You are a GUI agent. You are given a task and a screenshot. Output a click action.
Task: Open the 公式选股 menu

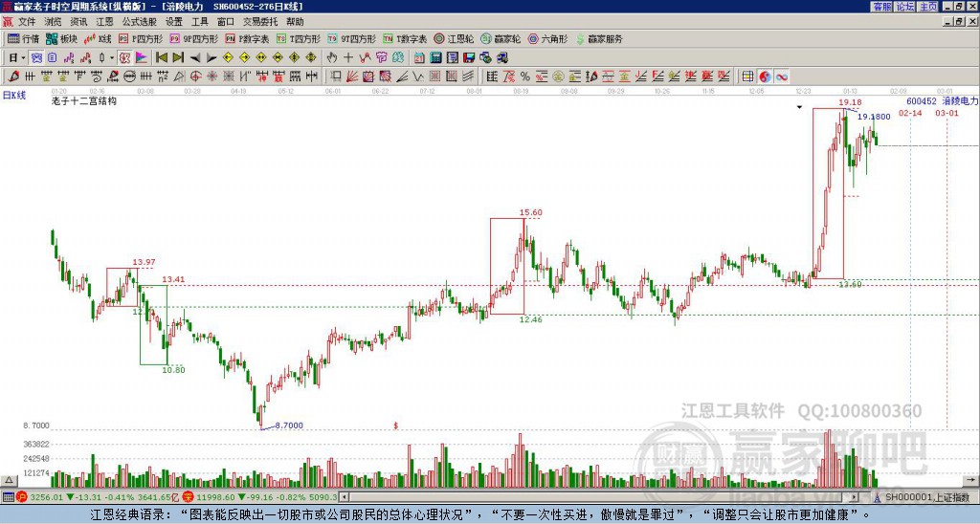click(x=140, y=22)
